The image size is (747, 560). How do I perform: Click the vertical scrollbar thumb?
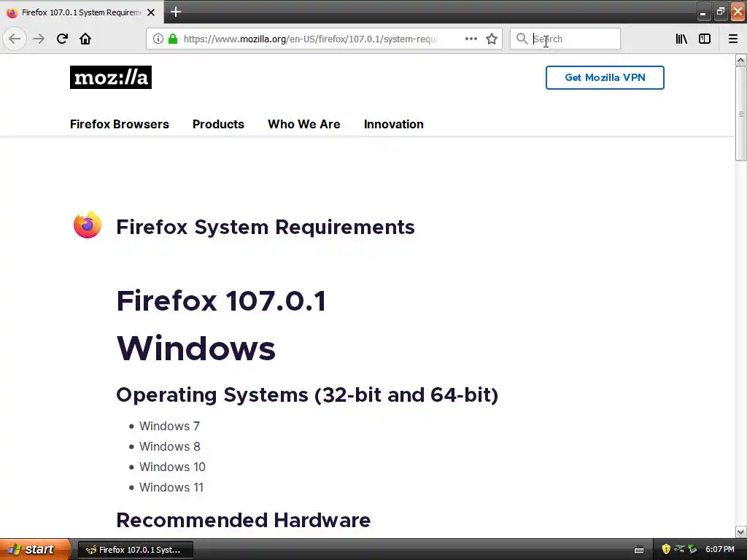coord(741,114)
